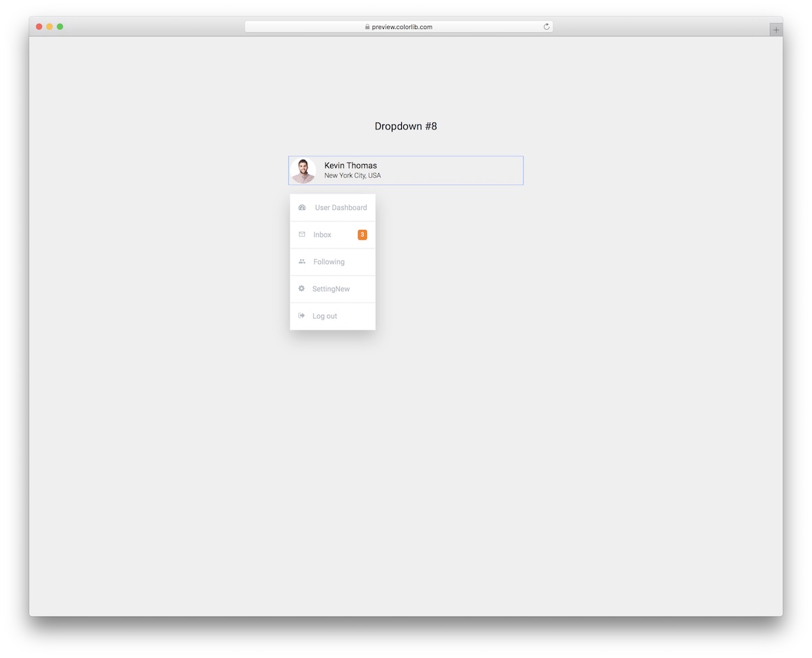
Task: Click the dashboard grid icon beside User Dashboard
Action: click(301, 207)
